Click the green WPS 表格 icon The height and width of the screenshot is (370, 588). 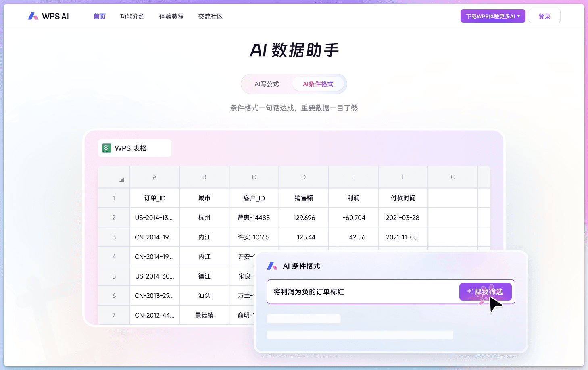(106, 148)
